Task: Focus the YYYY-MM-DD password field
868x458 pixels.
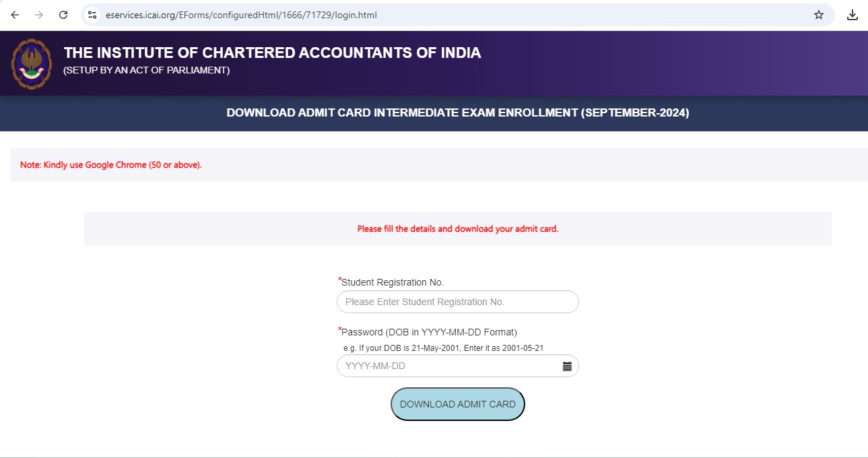Action: pyautogui.click(x=444, y=366)
